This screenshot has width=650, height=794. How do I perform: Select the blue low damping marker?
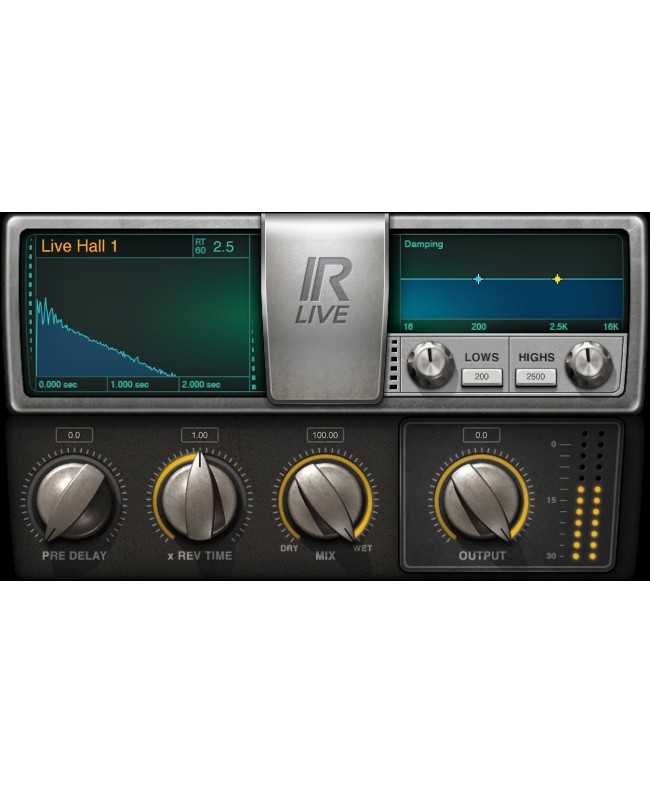(478, 279)
